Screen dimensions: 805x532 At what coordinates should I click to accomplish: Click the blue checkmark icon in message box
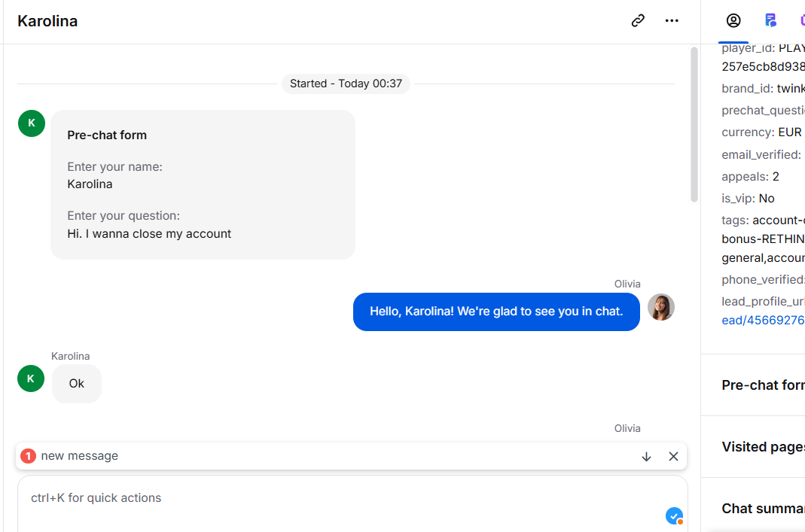(674, 515)
